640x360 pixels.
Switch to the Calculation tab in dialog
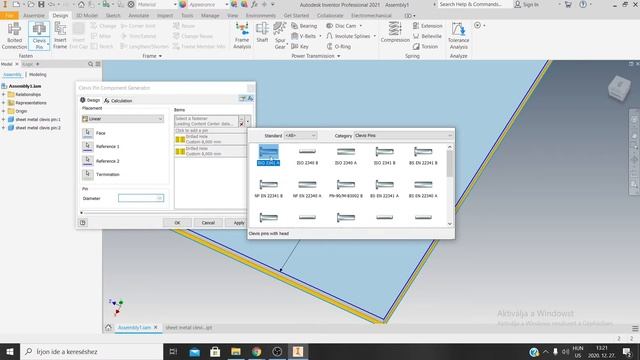pos(118,100)
